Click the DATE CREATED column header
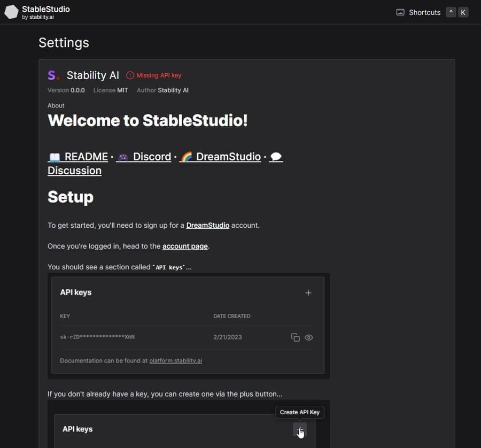The image size is (481, 448). pos(232,316)
